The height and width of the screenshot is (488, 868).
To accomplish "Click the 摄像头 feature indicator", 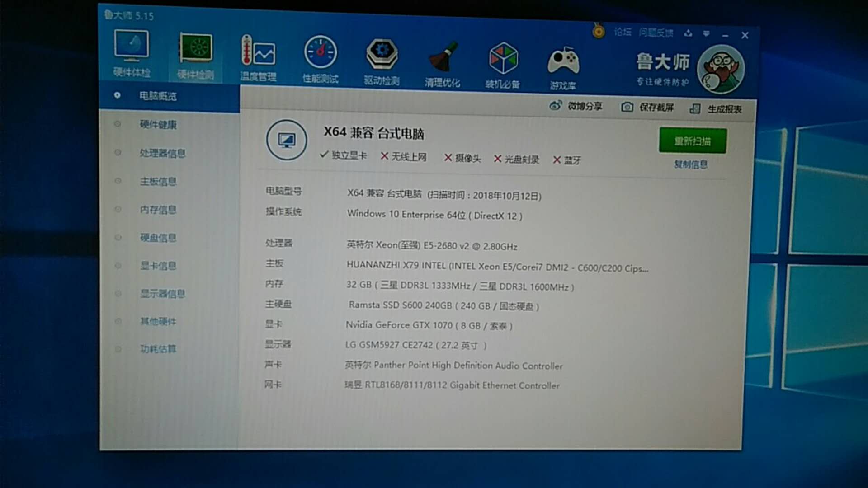I will [462, 158].
